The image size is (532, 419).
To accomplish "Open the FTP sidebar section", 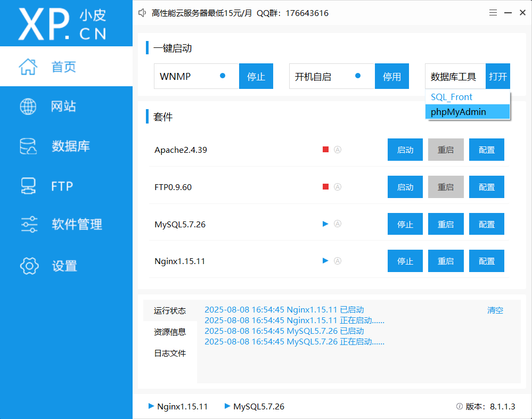I will 59,186.
